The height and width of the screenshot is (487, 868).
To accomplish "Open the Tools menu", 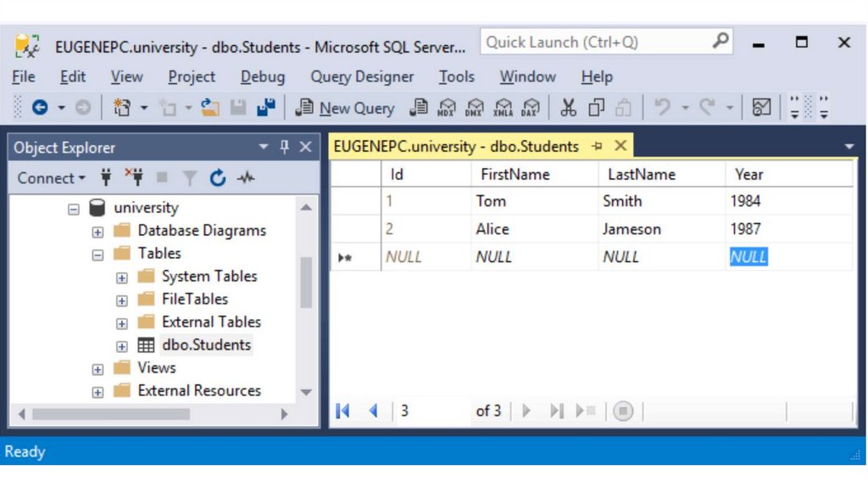I will [456, 76].
